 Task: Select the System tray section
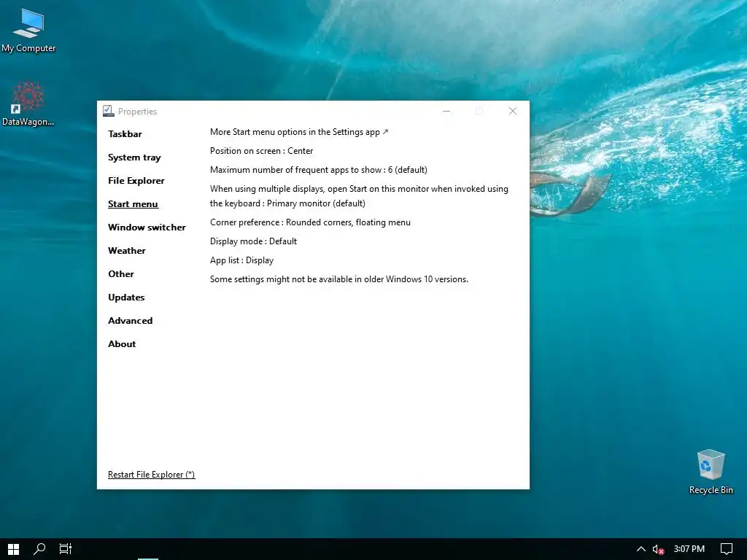pos(134,157)
